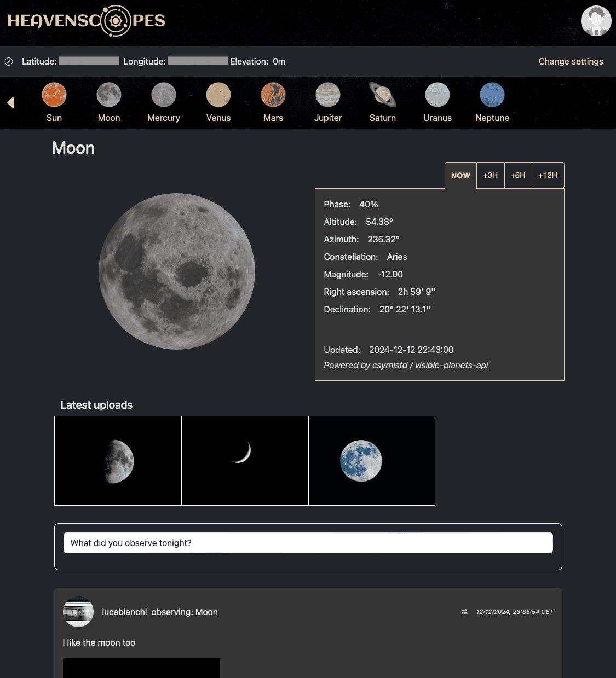
Task: Collapse the planet carousel with the left arrow
Action: tap(11, 102)
